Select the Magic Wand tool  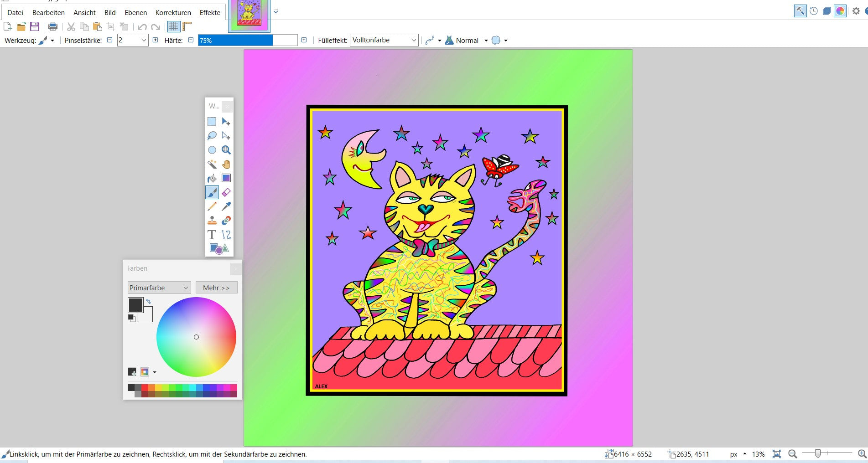coord(212,164)
